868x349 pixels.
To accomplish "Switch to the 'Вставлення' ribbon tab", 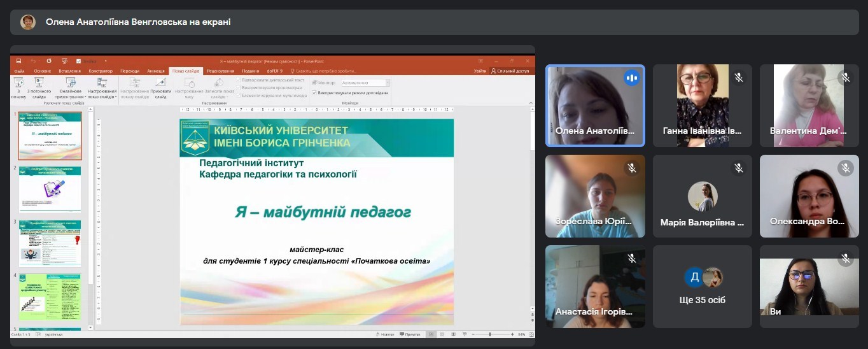I will click(x=69, y=71).
